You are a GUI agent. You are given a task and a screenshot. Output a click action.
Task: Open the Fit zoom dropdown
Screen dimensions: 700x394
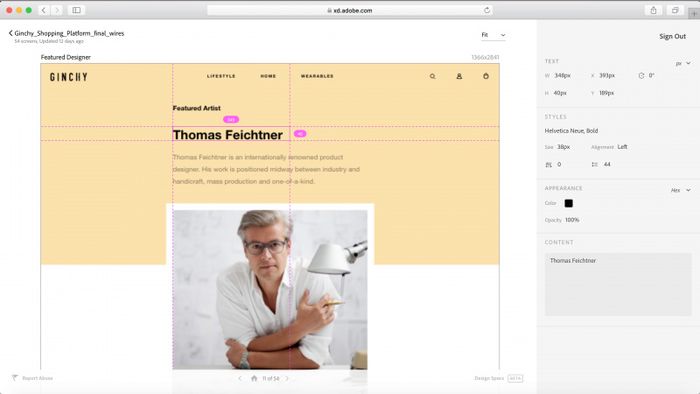pyautogui.click(x=493, y=35)
